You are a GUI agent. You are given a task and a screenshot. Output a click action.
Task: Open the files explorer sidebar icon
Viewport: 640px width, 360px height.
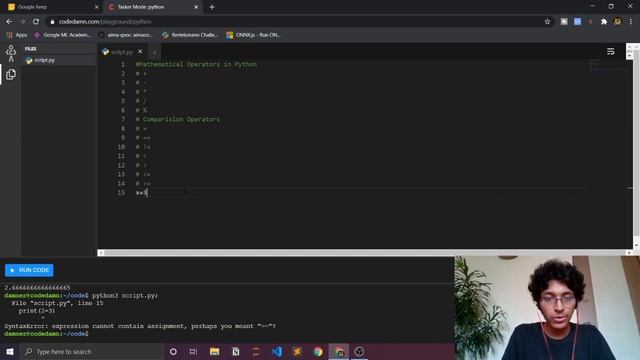coord(11,74)
